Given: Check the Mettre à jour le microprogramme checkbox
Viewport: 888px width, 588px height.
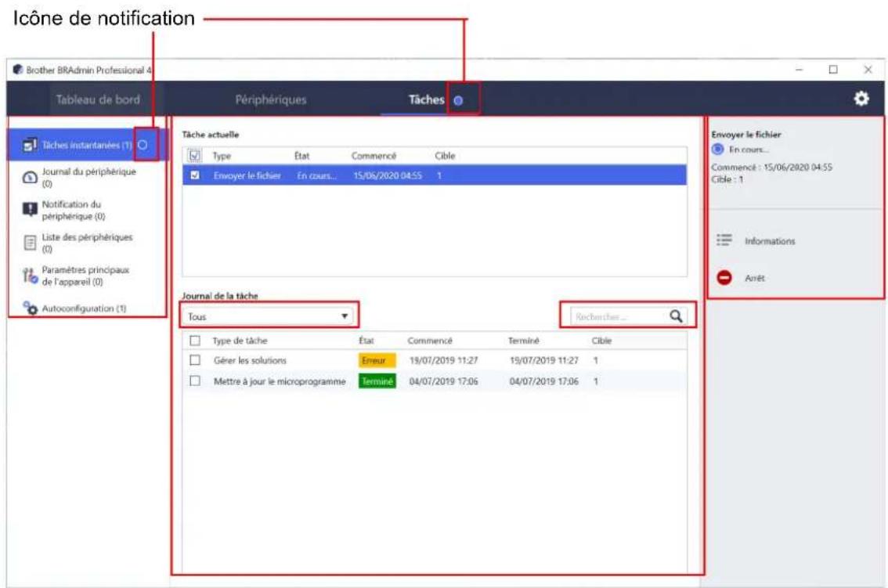Looking at the screenshot, I should (x=195, y=381).
